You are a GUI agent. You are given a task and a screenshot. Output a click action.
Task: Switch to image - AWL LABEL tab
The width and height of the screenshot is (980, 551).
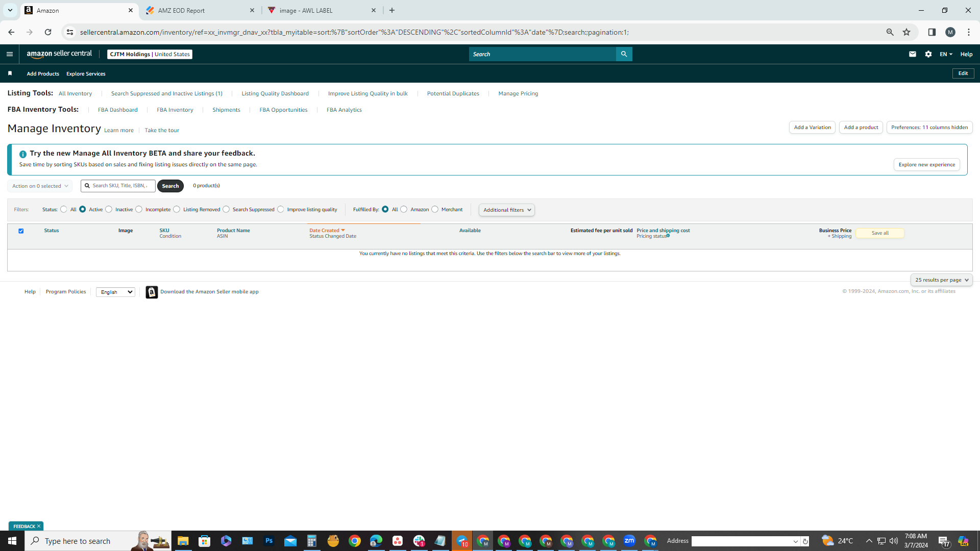click(x=322, y=10)
